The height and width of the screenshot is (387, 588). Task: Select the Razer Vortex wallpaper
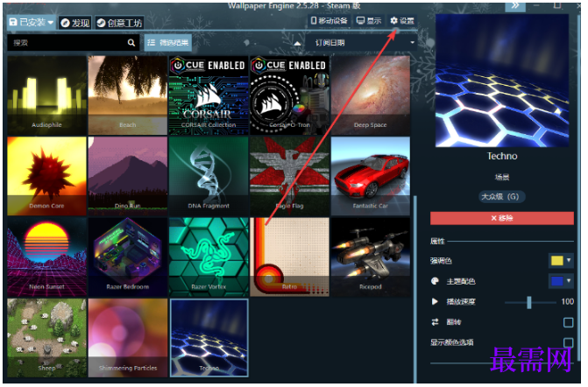point(209,257)
